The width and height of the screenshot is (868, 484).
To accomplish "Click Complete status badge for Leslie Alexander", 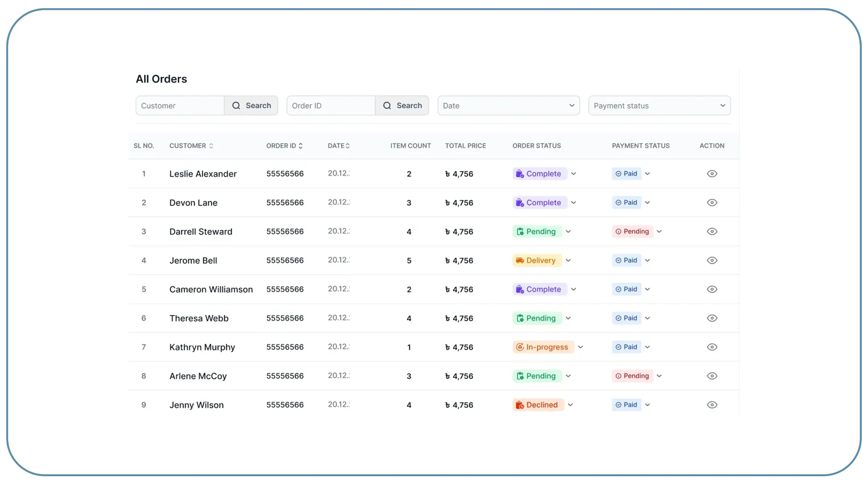I will pyautogui.click(x=540, y=174).
